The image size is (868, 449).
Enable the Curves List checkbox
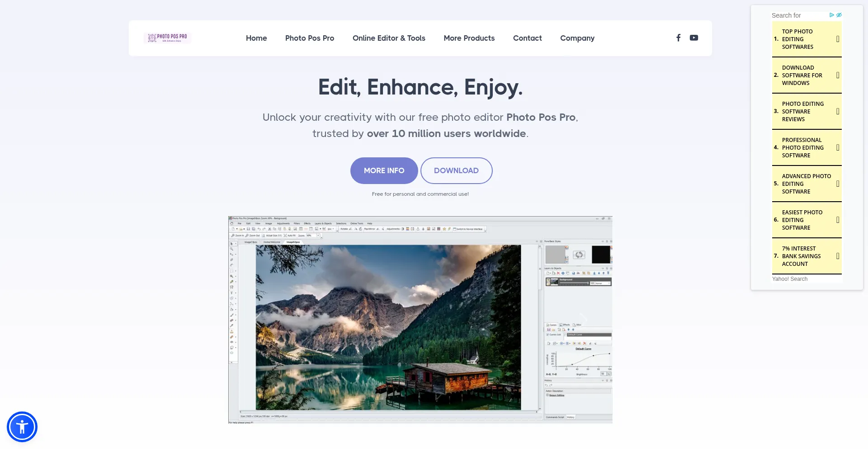547,335
